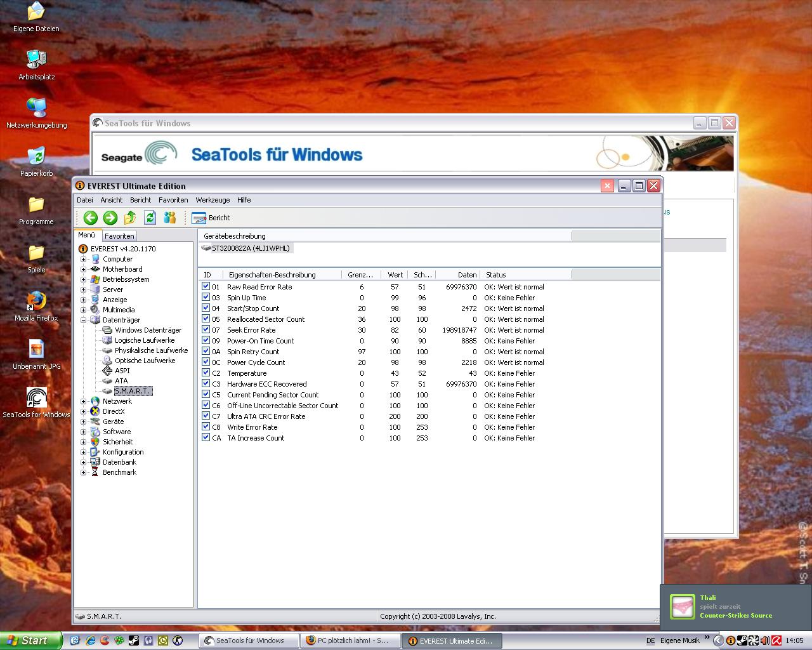Select Optische Laufwerke in the tree
The height and width of the screenshot is (650, 812).
tap(145, 361)
